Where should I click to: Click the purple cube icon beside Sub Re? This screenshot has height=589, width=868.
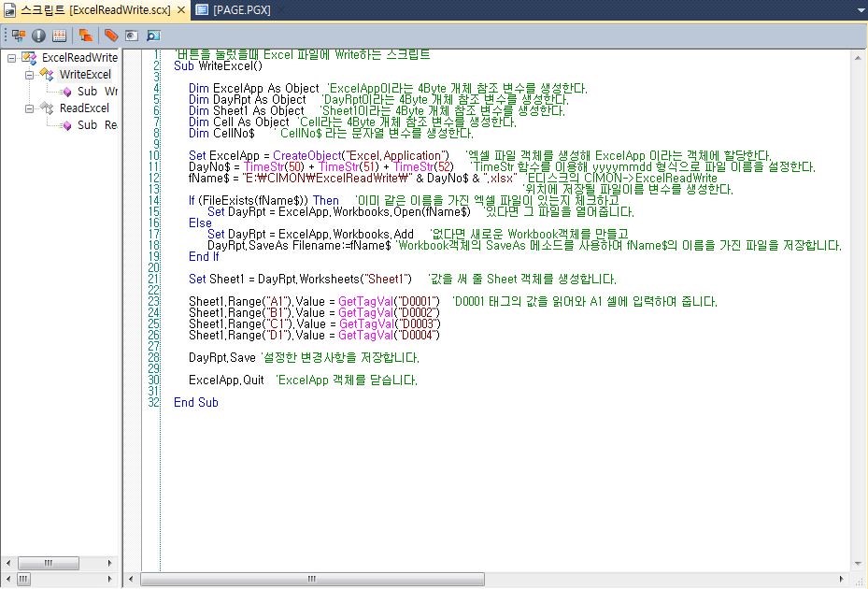point(67,126)
